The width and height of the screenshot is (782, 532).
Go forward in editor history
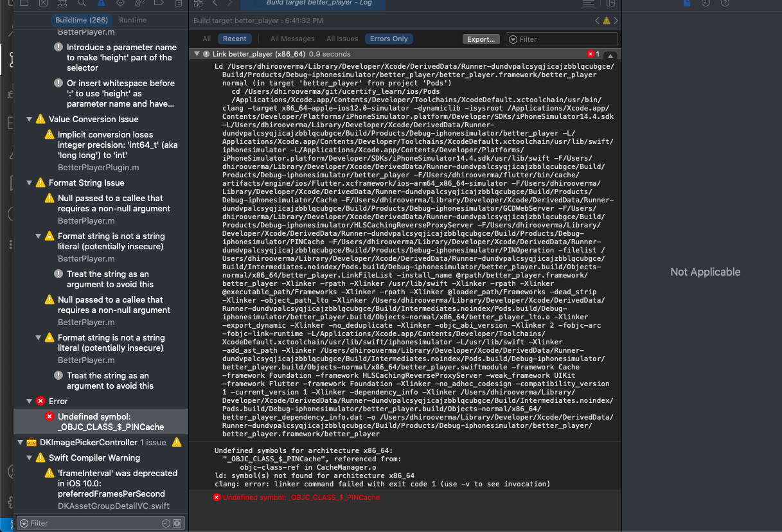click(x=229, y=3)
